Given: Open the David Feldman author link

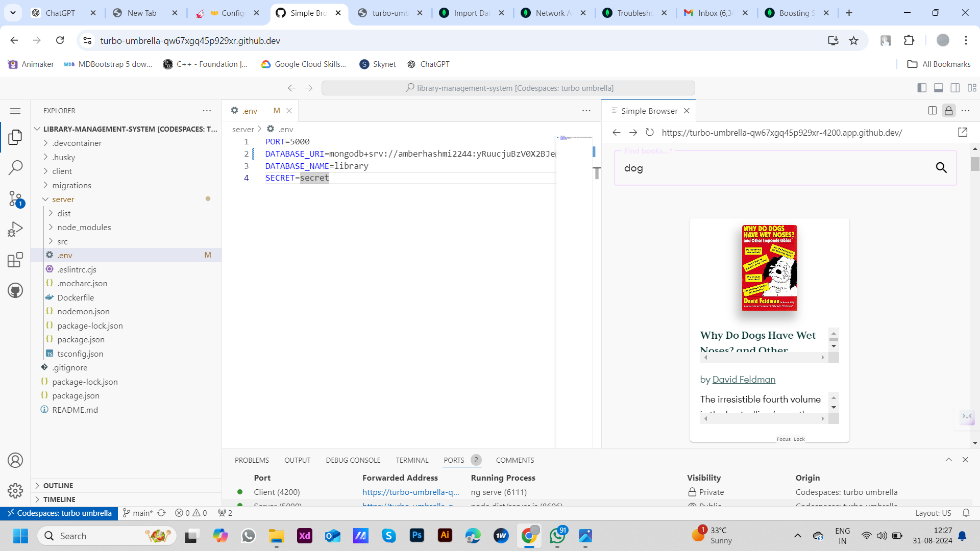Looking at the screenshot, I should click(x=743, y=380).
